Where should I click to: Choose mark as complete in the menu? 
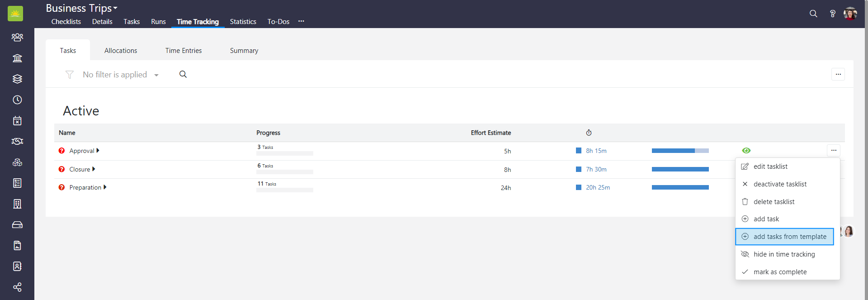click(780, 272)
